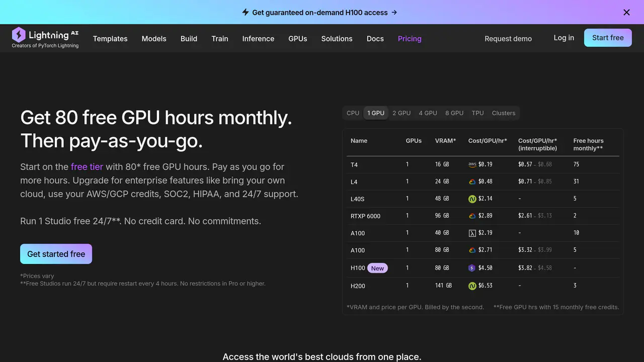Viewport: 644px width, 362px height.
Task: Click the green provider icon in the L40S row
Action: (472, 199)
